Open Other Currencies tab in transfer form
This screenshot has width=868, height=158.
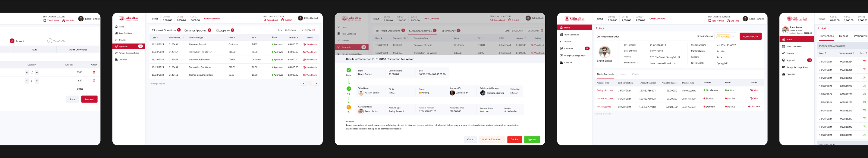(78, 50)
